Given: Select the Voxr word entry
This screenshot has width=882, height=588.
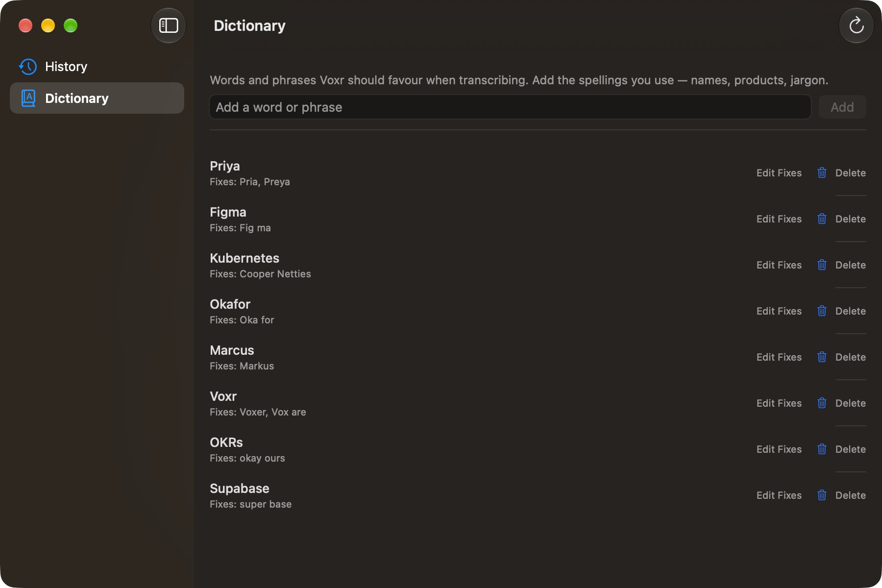Looking at the screenshot, I should pyautogui.click(x=223, y=396).
